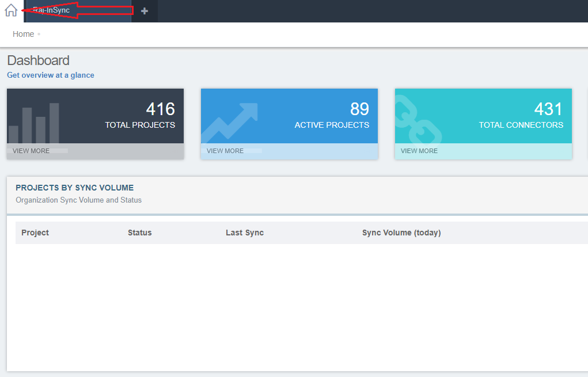Click the 'Get overview at a glance' text
588x377 pixels.
(51, 75)
